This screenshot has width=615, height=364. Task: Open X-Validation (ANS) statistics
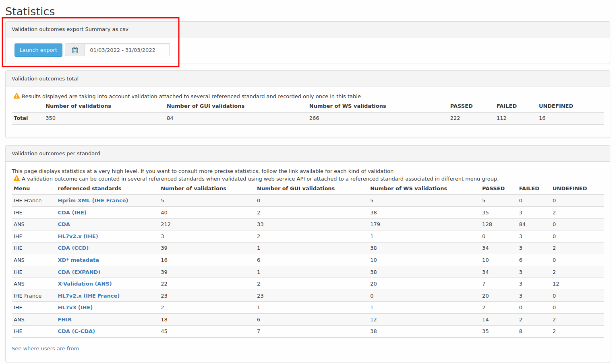click(85, 284)
